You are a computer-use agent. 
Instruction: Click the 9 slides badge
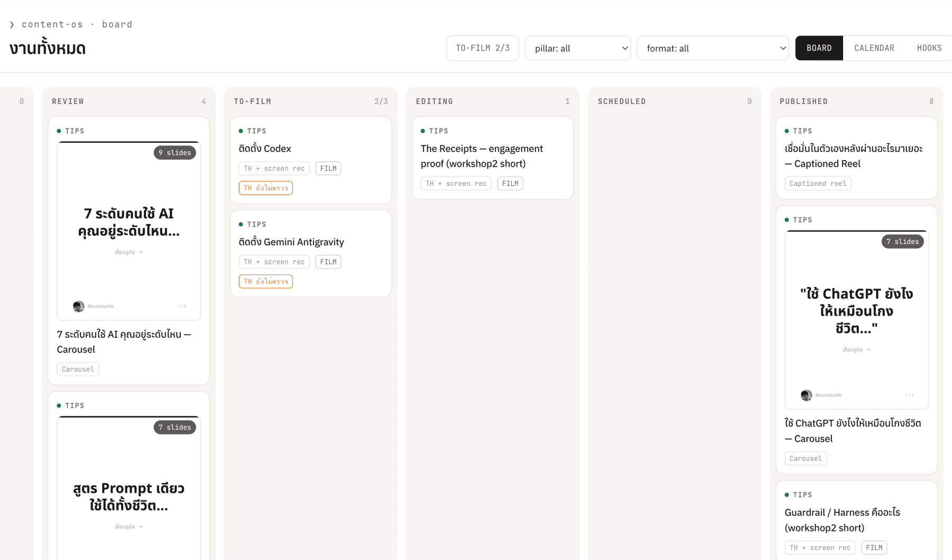coord(175,153)
